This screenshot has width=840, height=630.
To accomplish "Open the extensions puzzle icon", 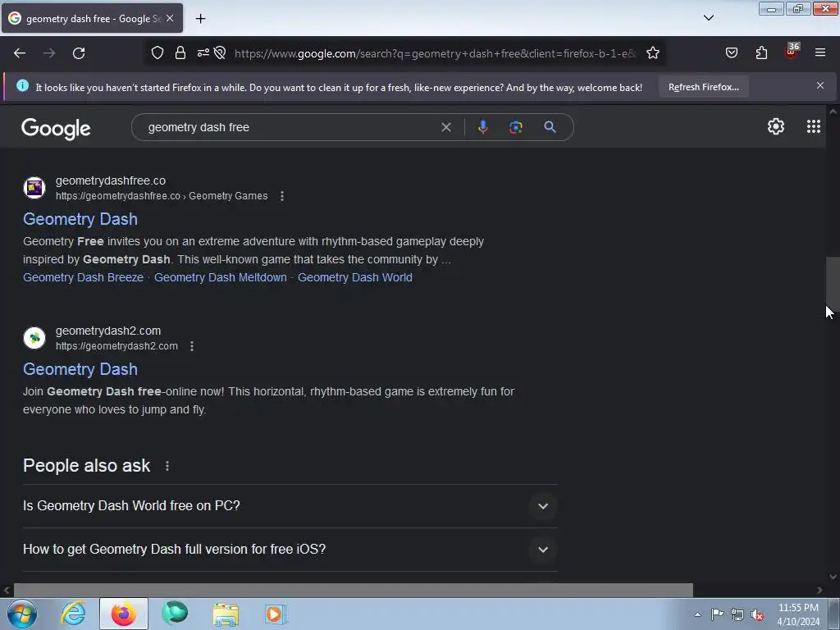I will (761, 52).
